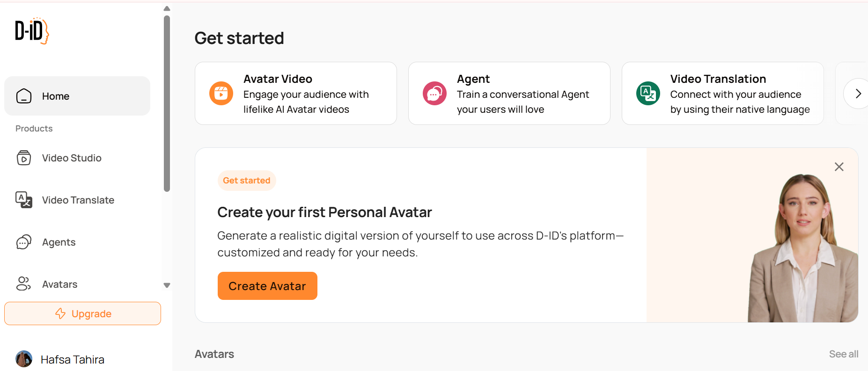868x371 pixels.
Task: Click See all next to Avatars
Action: [x=844, y=354]
